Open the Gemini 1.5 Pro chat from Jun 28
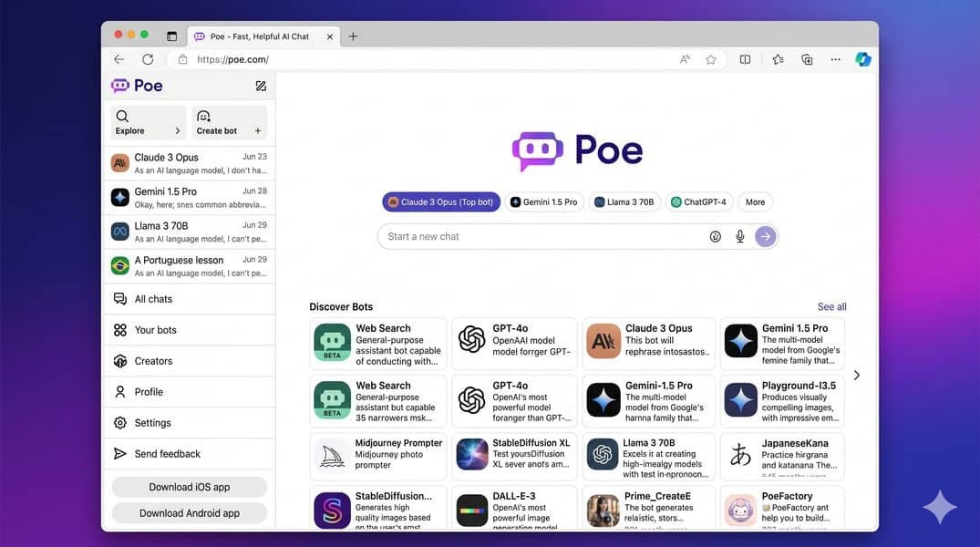 pyautogui.click(x=189, y=198)
